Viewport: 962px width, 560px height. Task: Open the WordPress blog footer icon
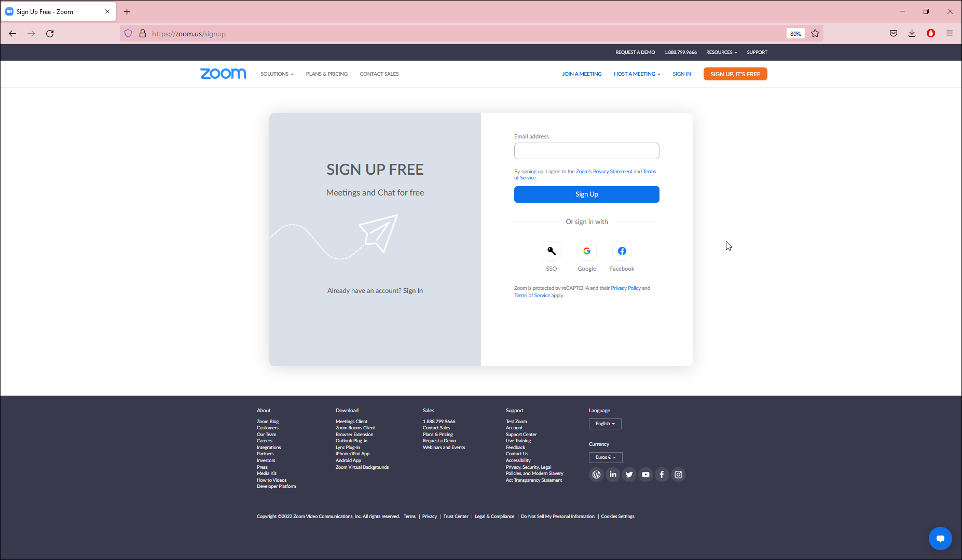[596, 474]
